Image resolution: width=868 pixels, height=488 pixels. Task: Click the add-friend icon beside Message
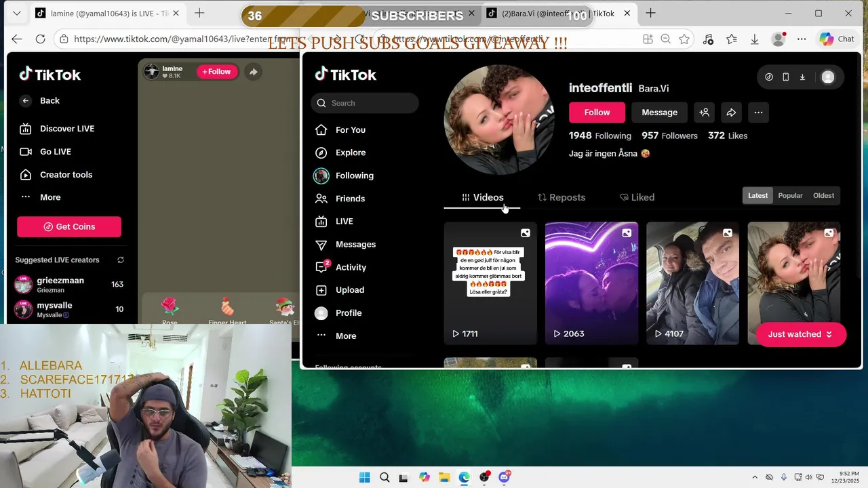pos(705,113)
